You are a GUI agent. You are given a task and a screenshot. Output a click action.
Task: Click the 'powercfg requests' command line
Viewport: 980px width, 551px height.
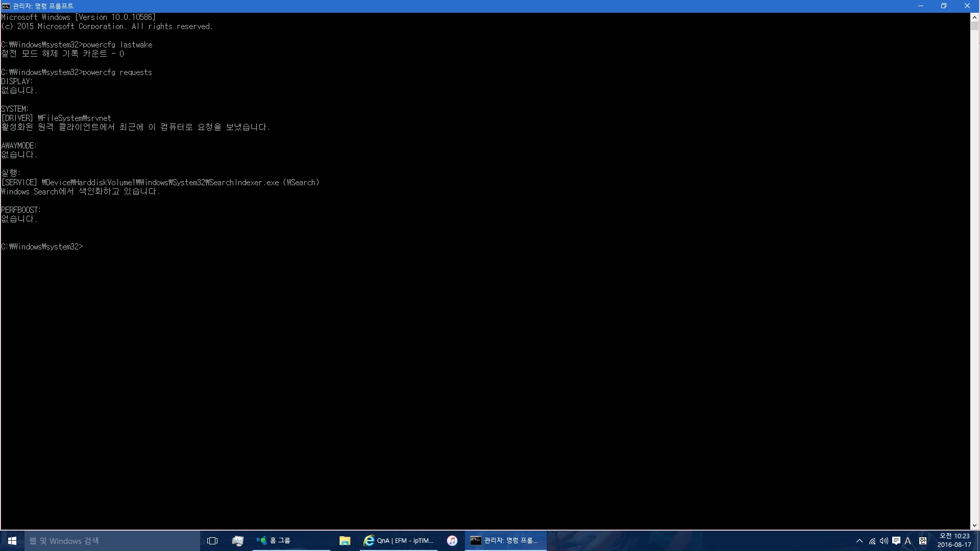coord(77,72)
